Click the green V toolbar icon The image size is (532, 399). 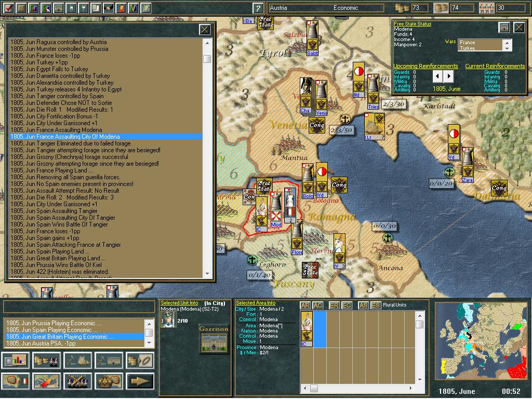[x=134, y=8]
